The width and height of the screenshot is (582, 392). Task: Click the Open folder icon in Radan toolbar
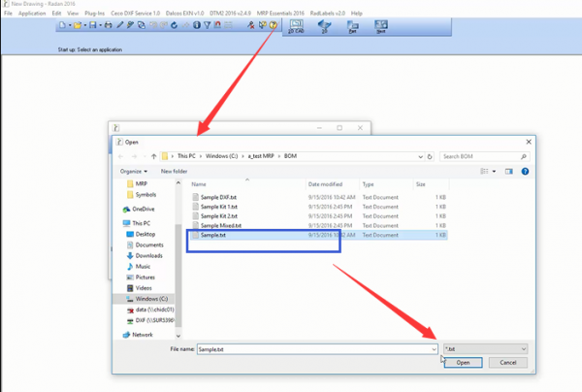pos(78,25)
